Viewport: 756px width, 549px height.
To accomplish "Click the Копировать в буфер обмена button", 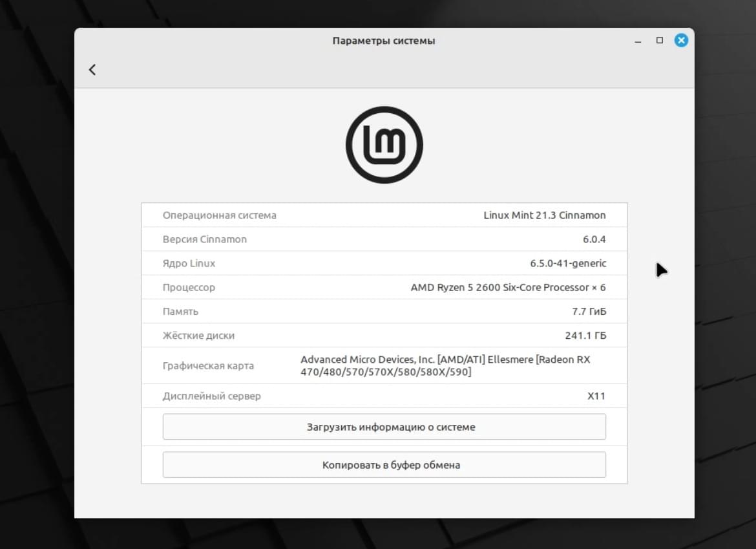I will point(384,465).
